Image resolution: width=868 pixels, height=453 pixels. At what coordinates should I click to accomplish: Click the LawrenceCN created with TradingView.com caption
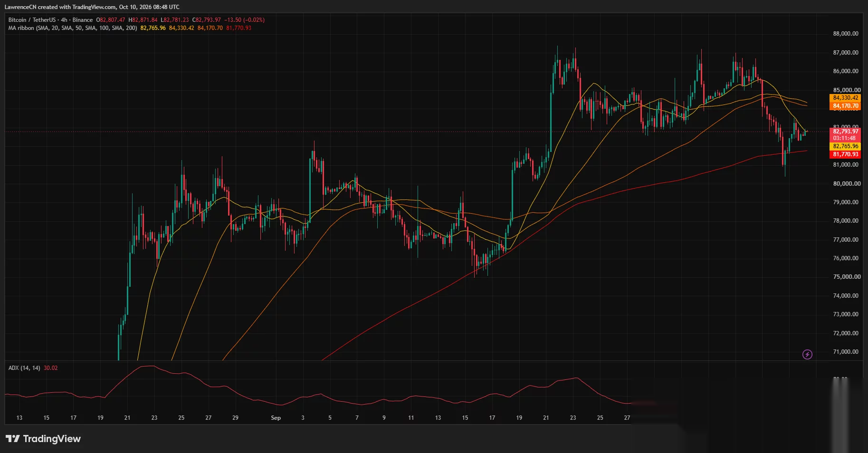[x=92, y=7]
